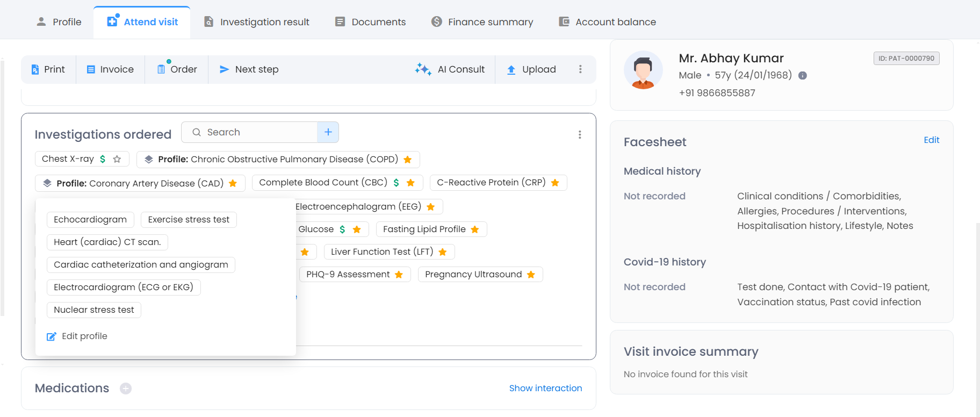Viewport: 980px width, 417px height.
Task: Click the AI Consult sparkle icon
Action: click(423, 69)
